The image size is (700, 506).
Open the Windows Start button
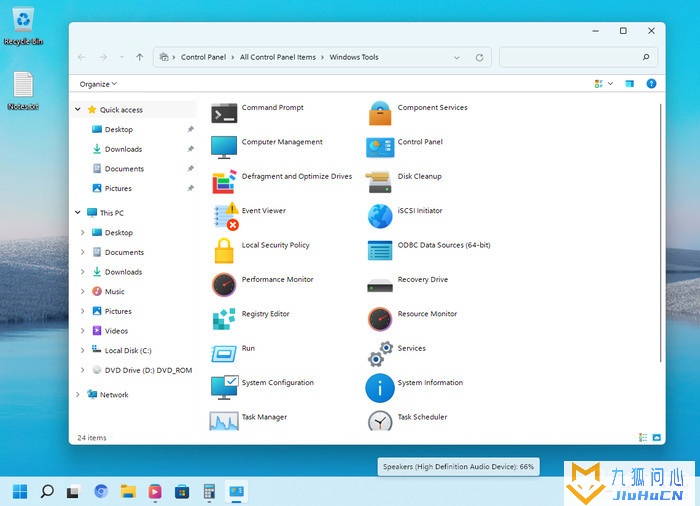[20, 491]
